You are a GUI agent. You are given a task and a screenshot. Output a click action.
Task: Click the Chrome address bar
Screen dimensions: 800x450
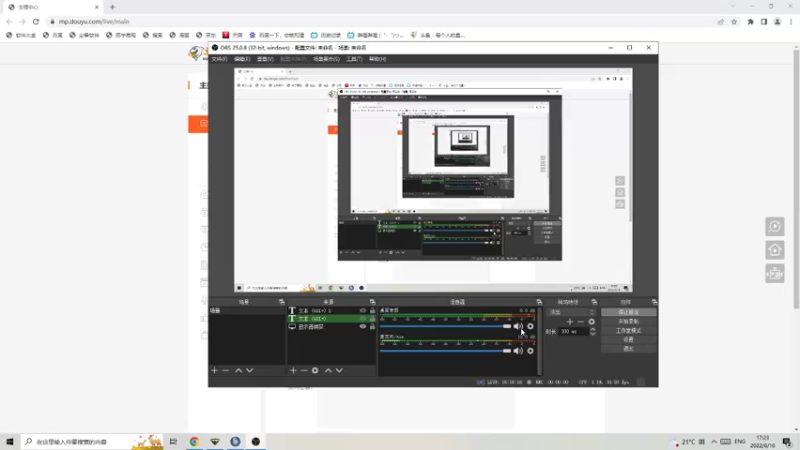click(383, 21)
